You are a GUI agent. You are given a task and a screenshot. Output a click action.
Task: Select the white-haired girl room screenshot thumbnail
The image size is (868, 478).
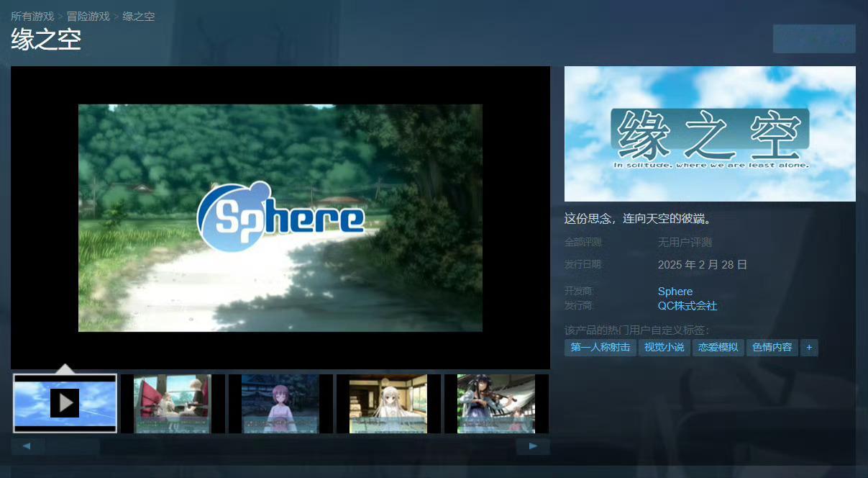coord(388,403)
